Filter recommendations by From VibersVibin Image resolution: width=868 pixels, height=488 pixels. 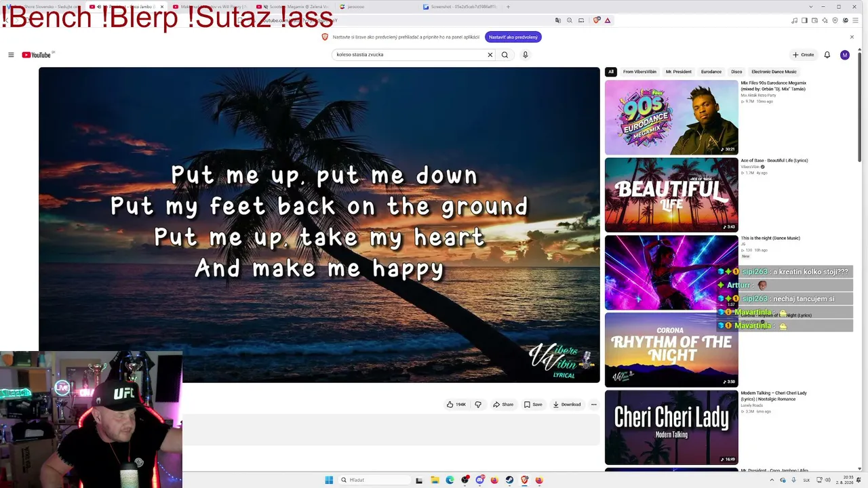point(639,72)
